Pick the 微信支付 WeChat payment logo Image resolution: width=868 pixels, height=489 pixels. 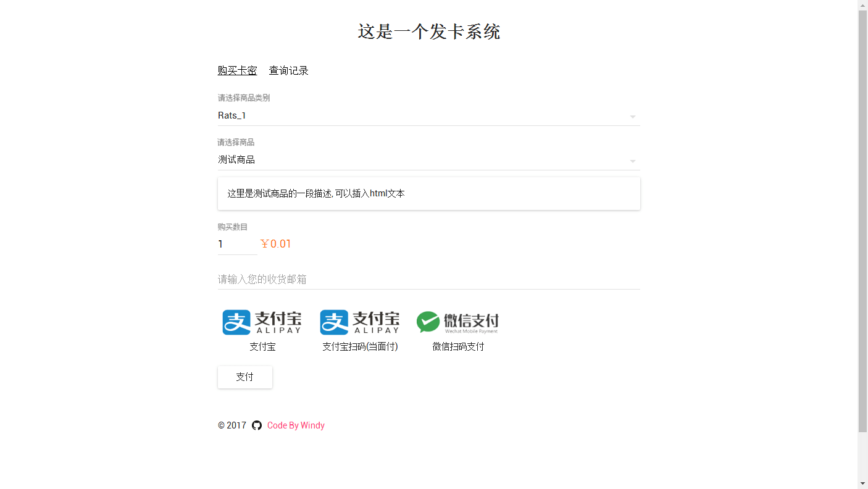click(x=457, y=322)
